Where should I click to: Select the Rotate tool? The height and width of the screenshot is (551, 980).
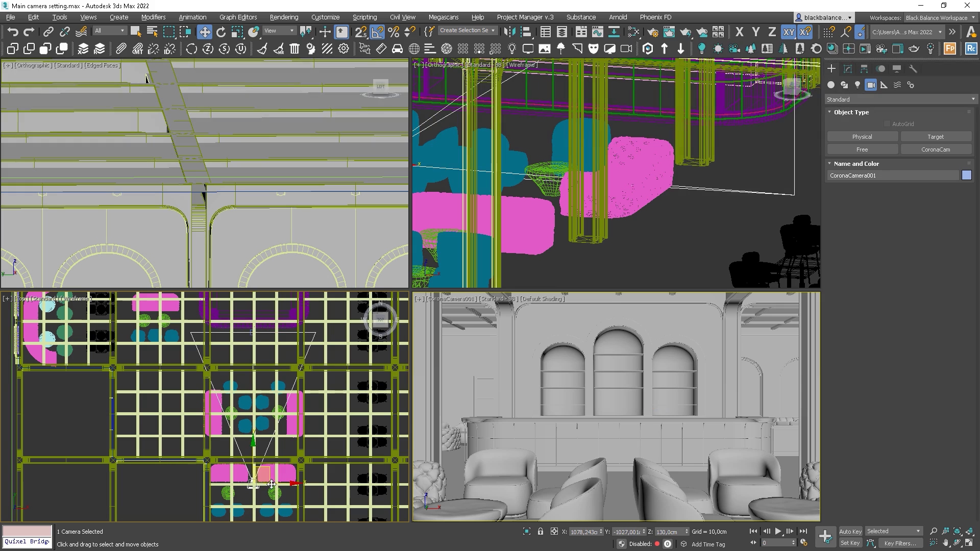pyautogui.click(x=220, y=32)
